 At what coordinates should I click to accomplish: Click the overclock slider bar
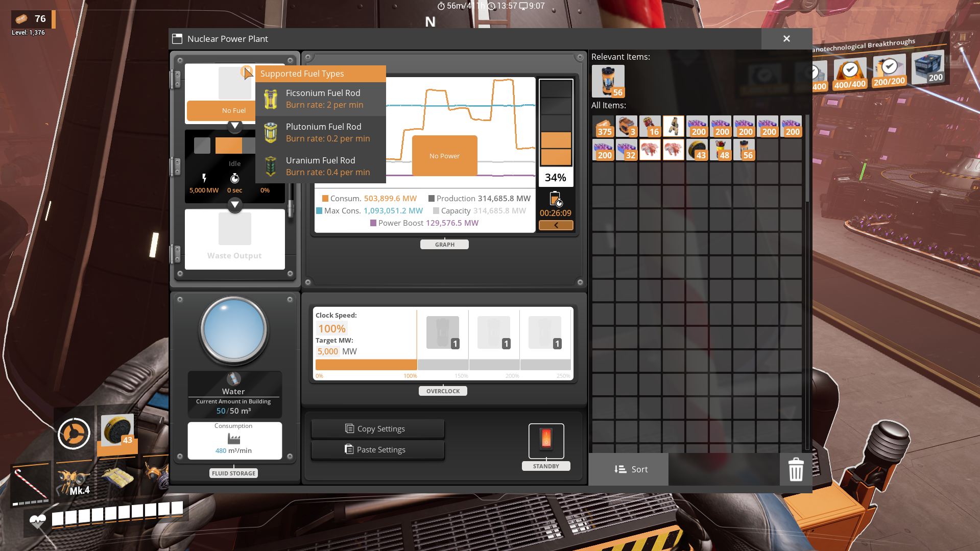[x=443, y=365]
